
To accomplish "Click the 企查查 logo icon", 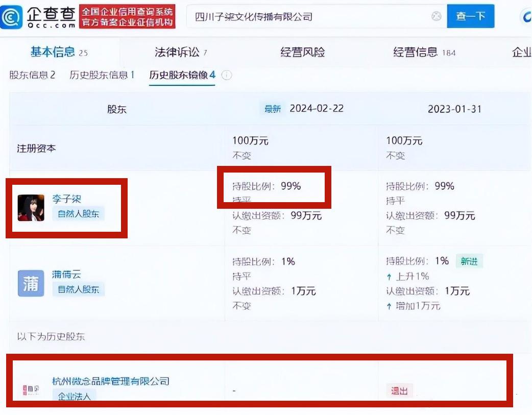I will [12, 17].
